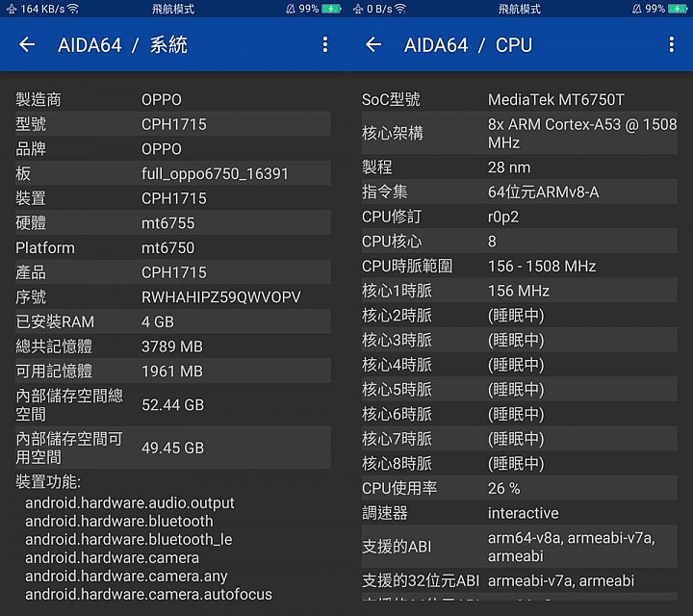This screenshot has height=616, width=693.
Task: Tap the AIDA64 / CPU title
Action: point(468,45)
